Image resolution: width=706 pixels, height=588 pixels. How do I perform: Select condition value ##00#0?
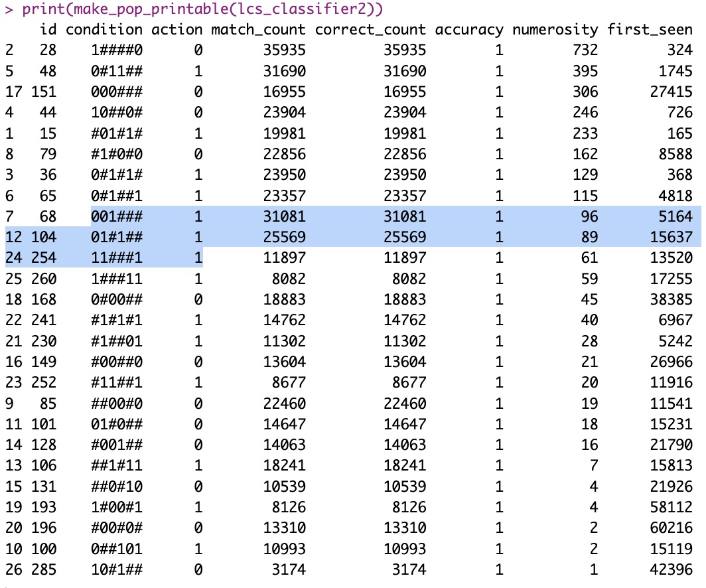117,404
